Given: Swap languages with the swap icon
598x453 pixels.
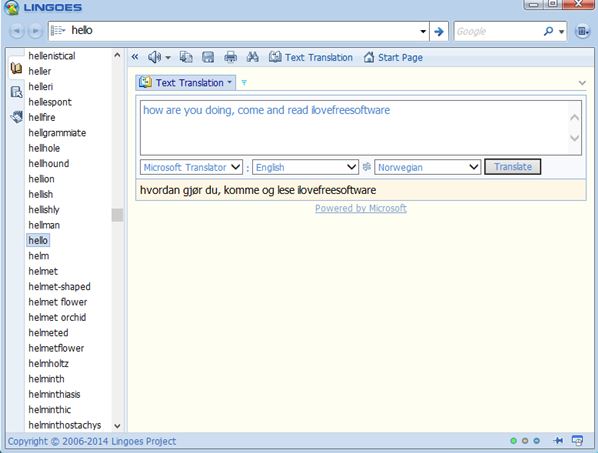Looking at the screenshot, I should point(367,167).
